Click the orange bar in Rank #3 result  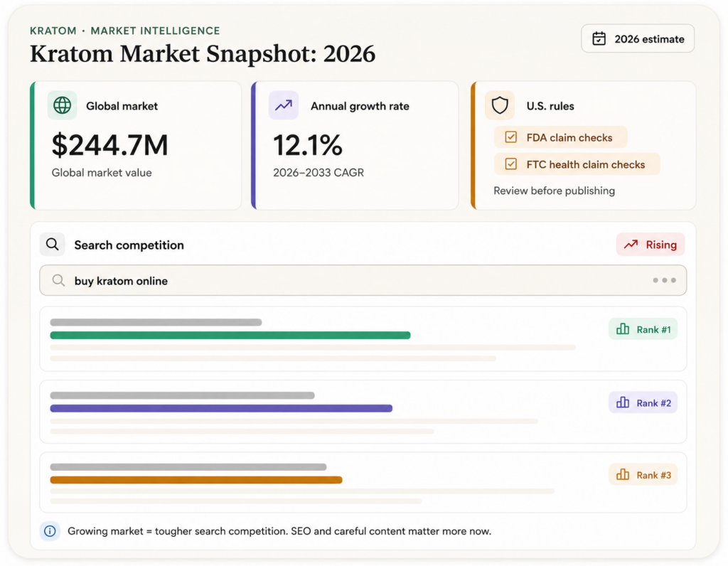click(196, 480)
